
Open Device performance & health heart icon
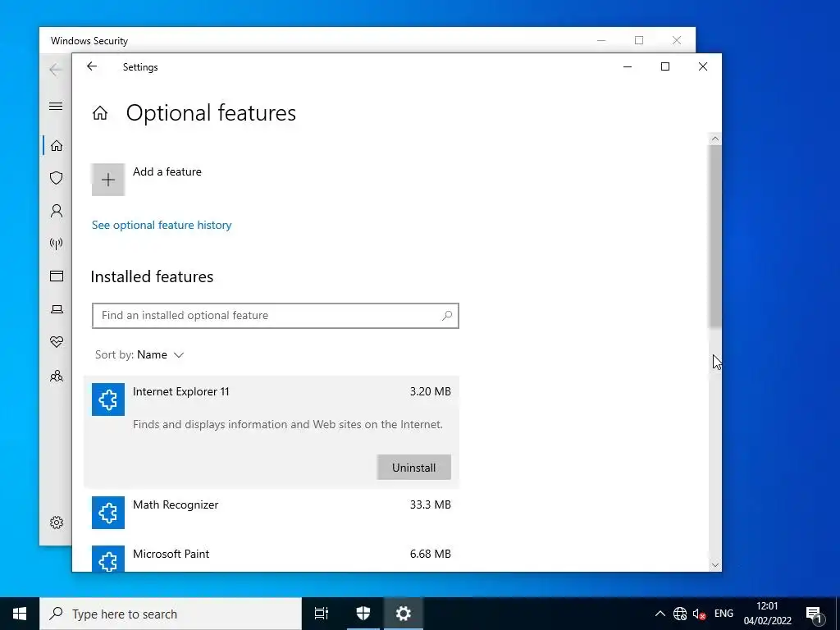[57, 342]
